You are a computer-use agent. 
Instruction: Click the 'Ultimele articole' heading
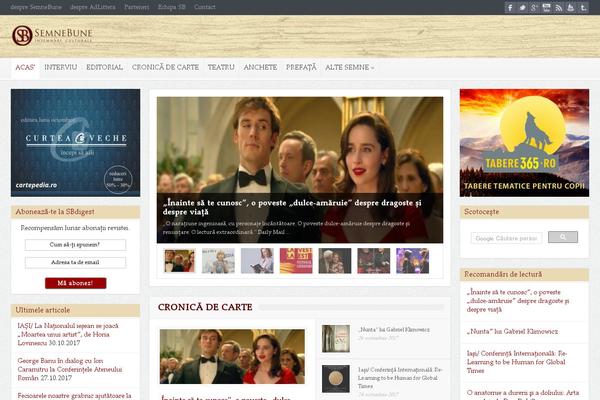point(42,310)
